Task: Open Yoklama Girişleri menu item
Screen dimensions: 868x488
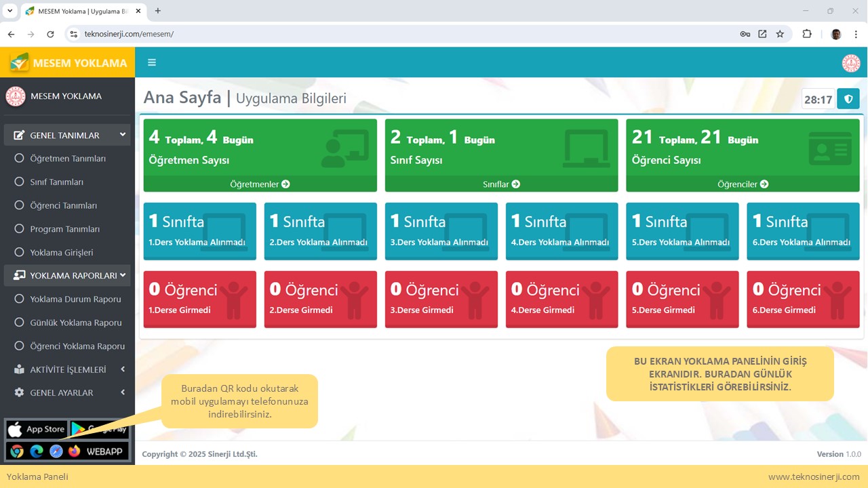Action: click(62, 253)
